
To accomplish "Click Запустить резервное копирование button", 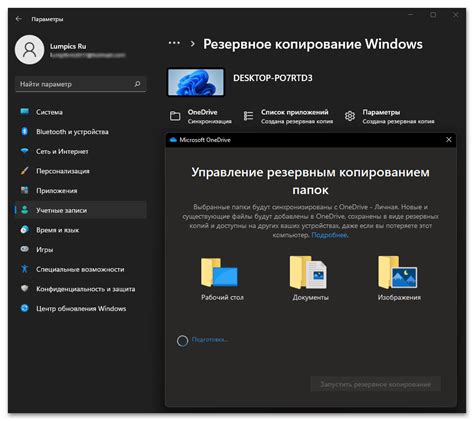I will pyautogui.click(x=375, y=384).
